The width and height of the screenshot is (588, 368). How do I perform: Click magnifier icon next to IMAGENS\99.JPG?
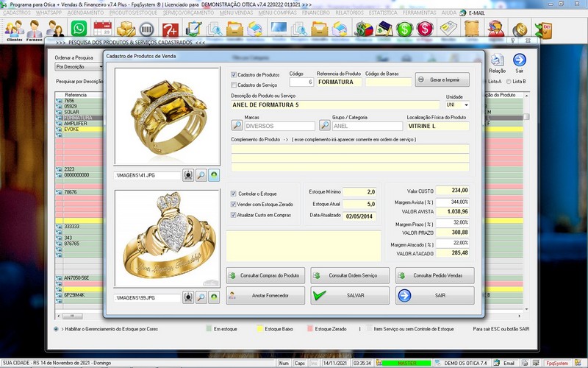pos(201,297)
